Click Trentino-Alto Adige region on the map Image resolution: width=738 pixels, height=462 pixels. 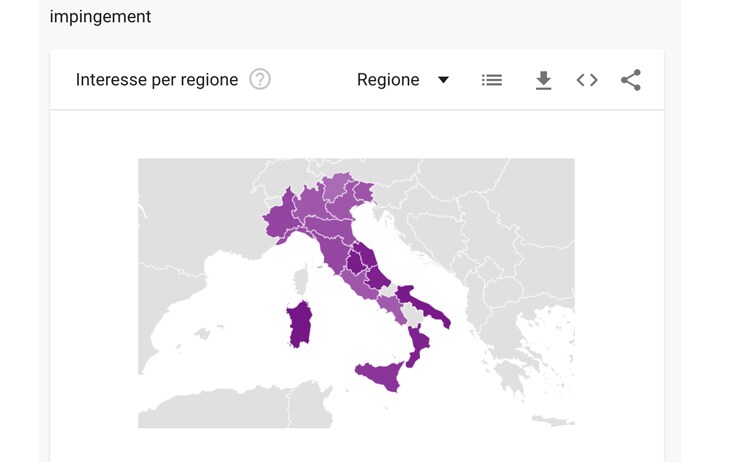tap(338, 185)
